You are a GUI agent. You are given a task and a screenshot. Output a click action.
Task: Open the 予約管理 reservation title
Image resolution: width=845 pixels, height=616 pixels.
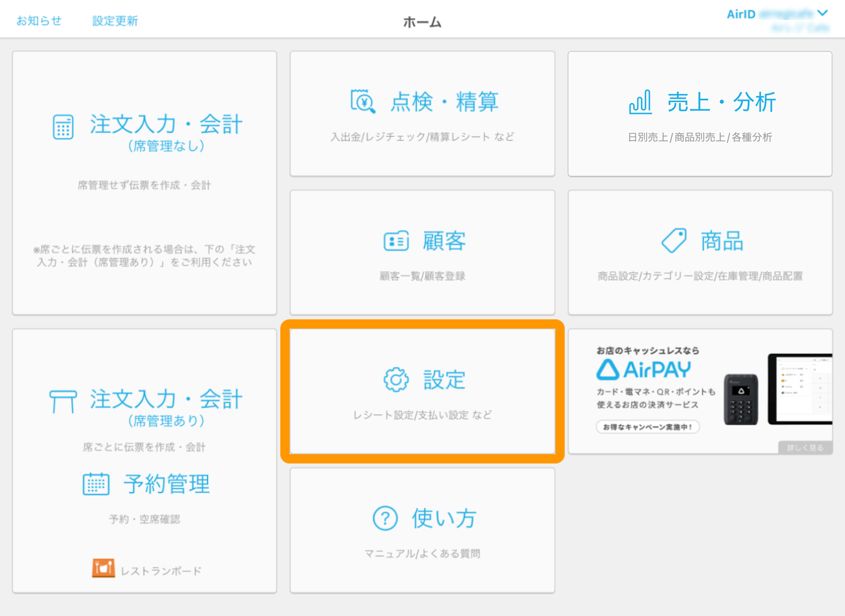point(167,484)
